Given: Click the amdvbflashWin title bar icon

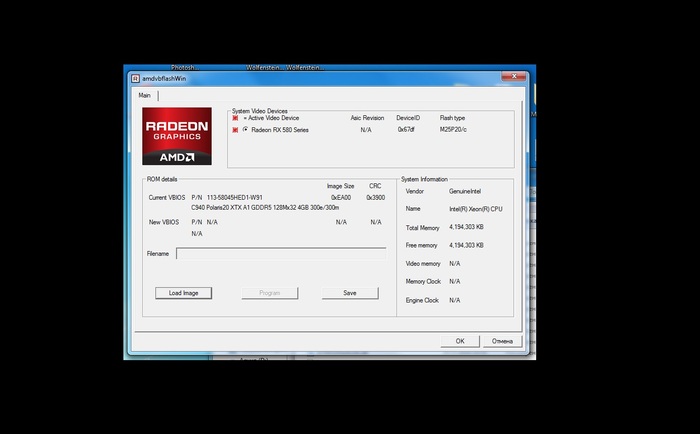Looking at the screenshot, I should pos(135,79).
